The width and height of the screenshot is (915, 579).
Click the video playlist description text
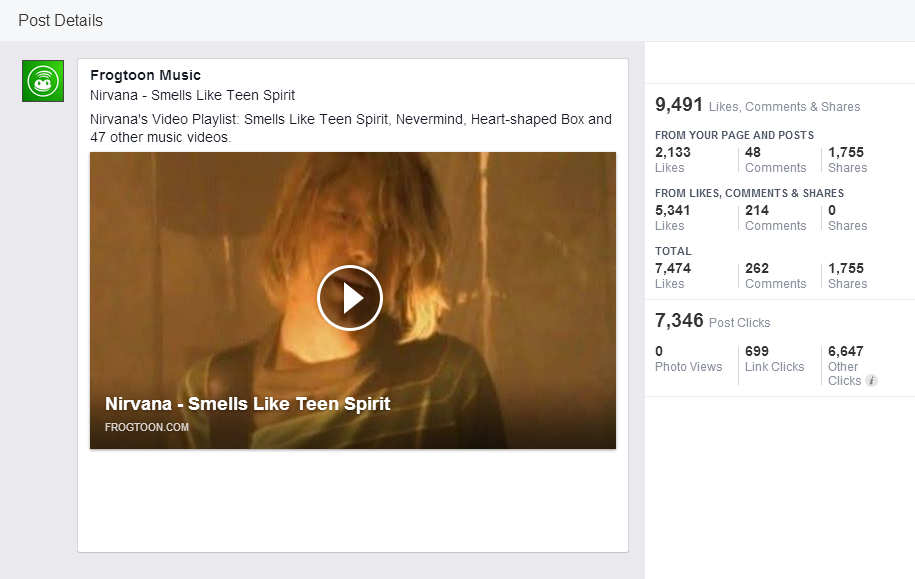(350, 128)
